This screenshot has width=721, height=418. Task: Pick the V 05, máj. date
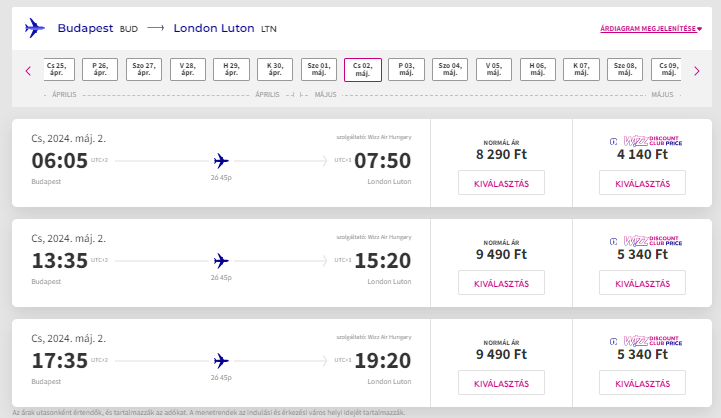coord(494,70)
